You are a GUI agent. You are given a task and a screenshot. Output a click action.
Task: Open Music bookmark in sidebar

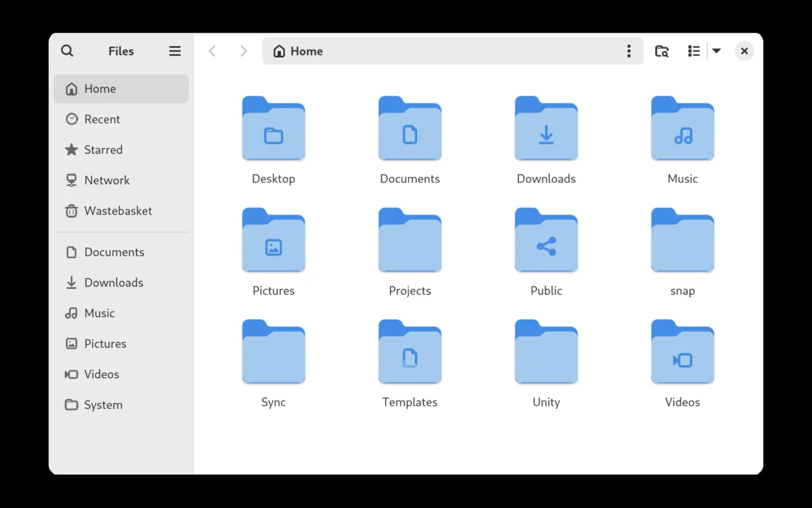[x=121, y=313]
